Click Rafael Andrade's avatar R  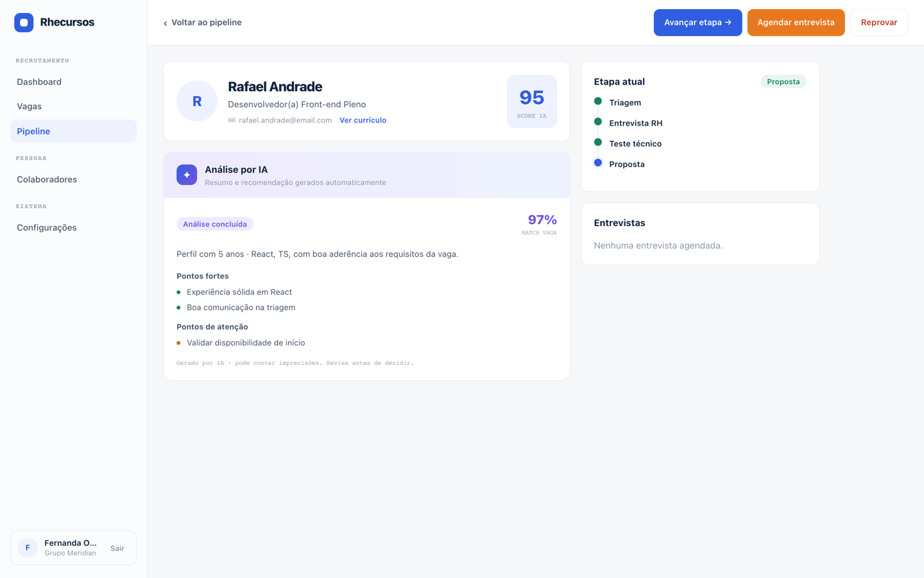[197, 101]
